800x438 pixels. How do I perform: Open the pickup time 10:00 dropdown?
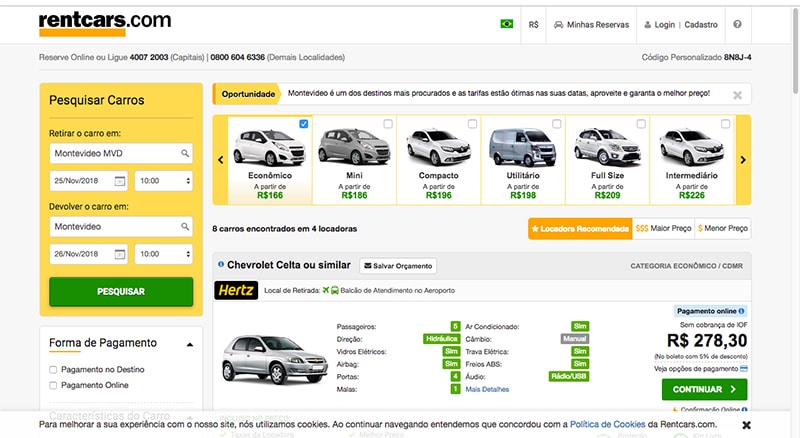pos(164,181)
